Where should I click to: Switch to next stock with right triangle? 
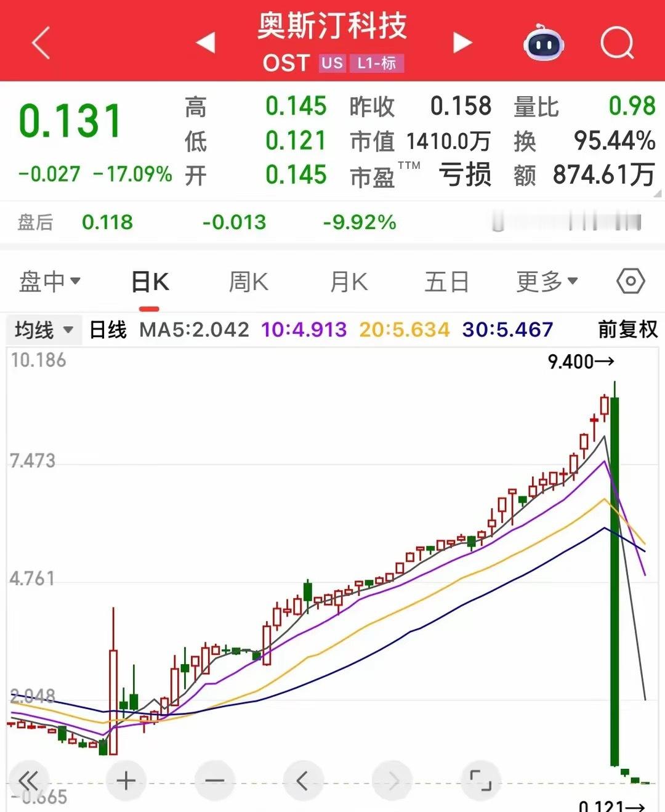coord(462,43)
